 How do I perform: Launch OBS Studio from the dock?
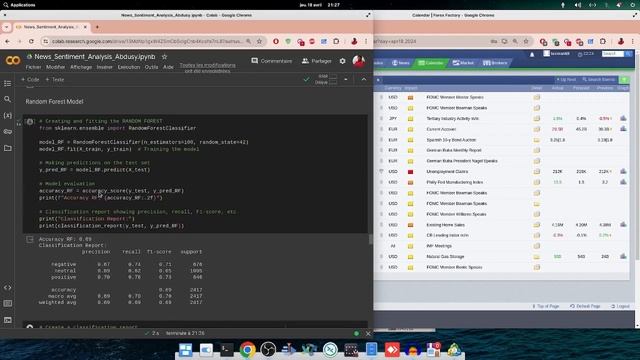(x=268, y=350)
